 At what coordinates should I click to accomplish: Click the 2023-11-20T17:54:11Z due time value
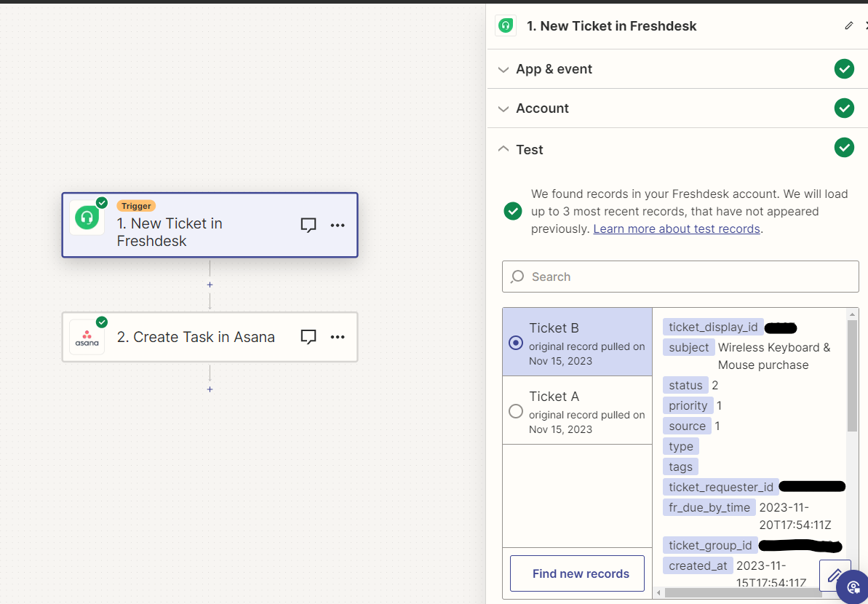click(x=795, y=516)
